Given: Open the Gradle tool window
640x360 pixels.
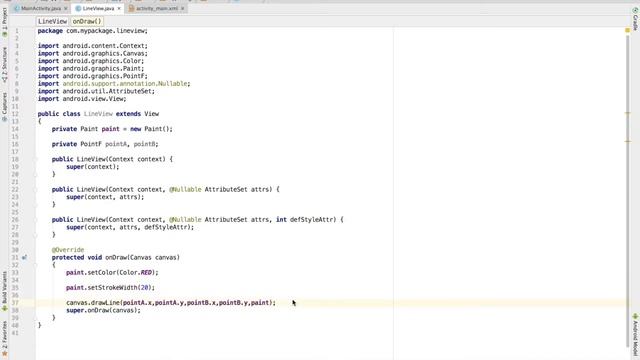Looking at the screenshot, I should [x=635, y=19].
